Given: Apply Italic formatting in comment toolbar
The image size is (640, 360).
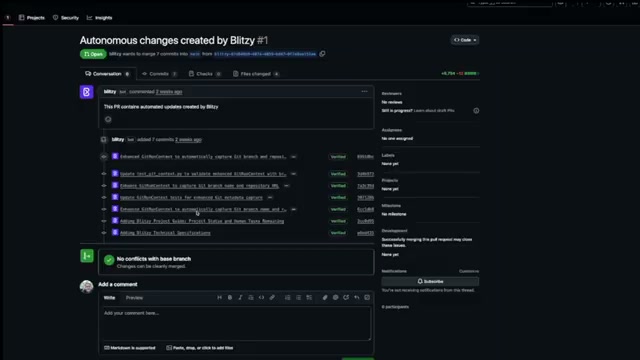Looking at the screenshot, I should click(240, 298).
